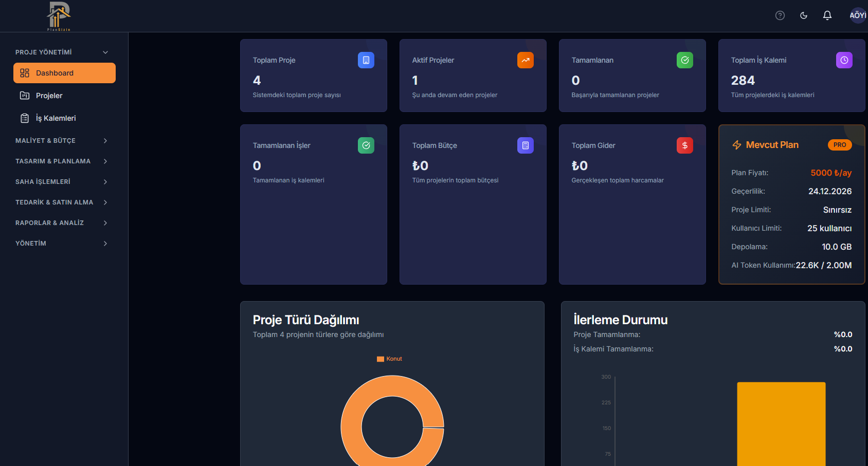868x466 pixels.
Task: Click the dollar icon on Toplam Gider card
Action: [684, 145]
